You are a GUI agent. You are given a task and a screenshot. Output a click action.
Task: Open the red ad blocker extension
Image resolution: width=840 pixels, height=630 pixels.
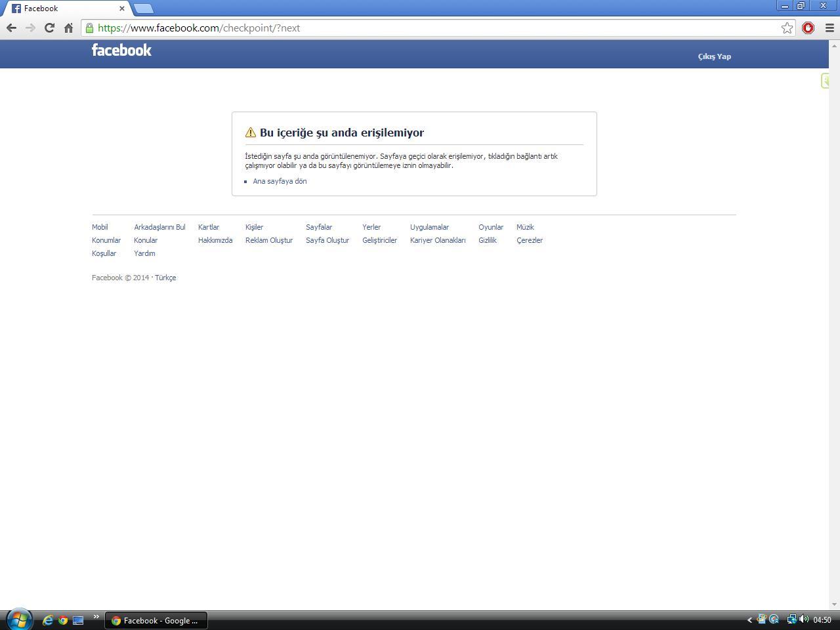pyautogui.click(x=808, y=28)
